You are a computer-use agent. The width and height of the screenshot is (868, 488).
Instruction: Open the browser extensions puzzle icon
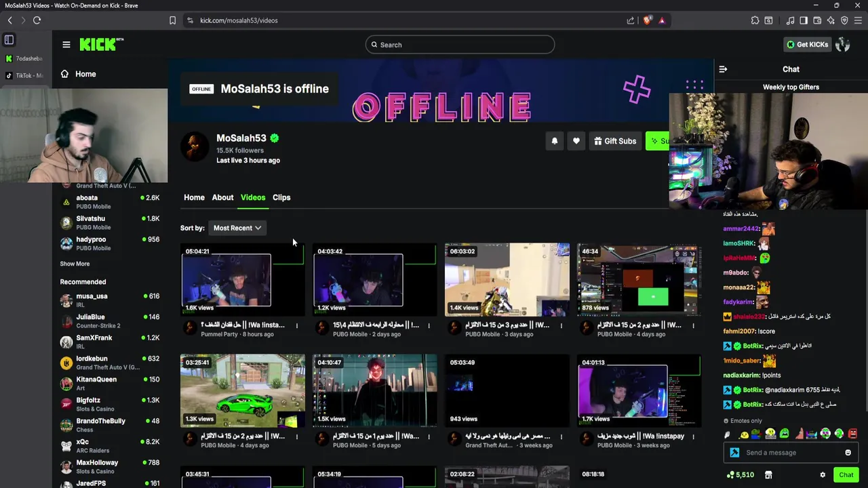pyautogui.click(x=755, y=20)
